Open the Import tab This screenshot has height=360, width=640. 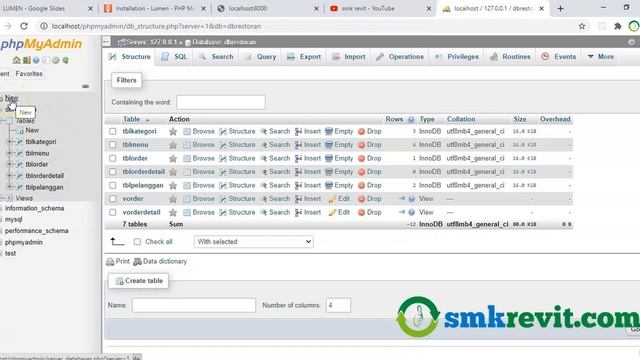click(x=349, y=57)
